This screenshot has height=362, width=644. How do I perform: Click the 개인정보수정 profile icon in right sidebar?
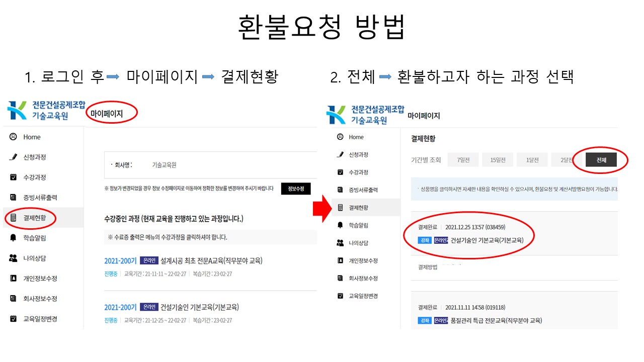tap(340, 260)
